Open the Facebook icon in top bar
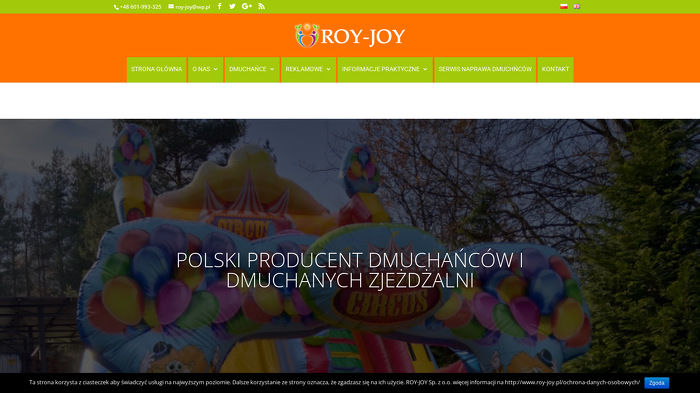700x393 pixels. (x=219, y=6)
